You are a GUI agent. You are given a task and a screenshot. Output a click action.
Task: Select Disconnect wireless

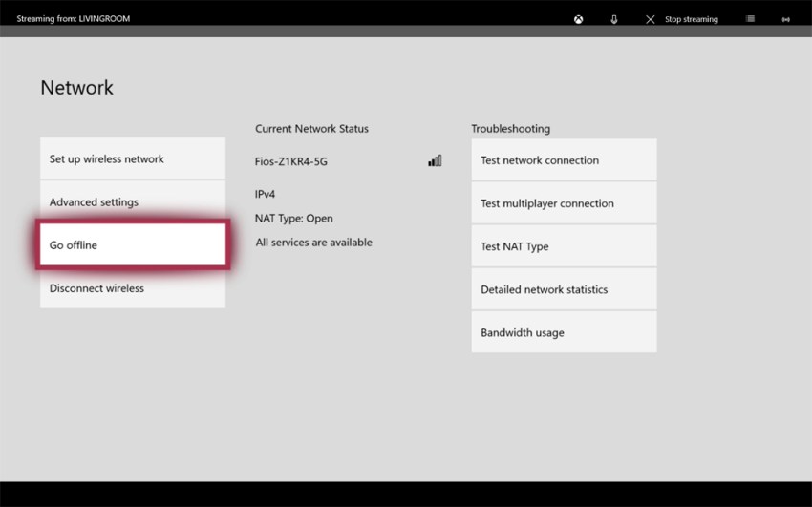click(x=133, y=288)
